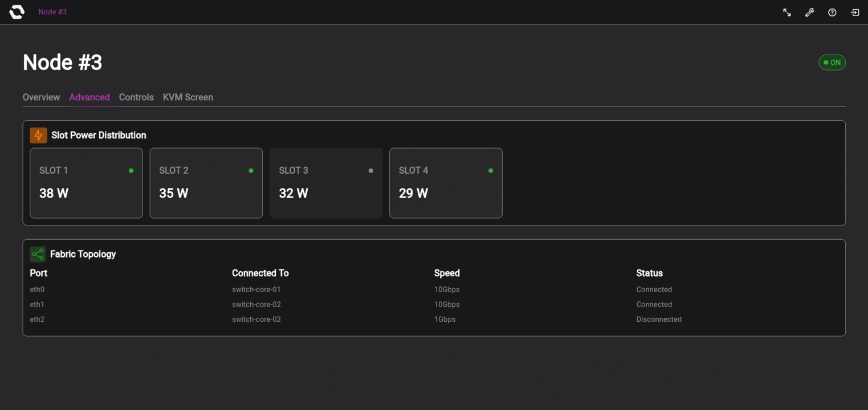
Task: Select the green Fabric Topology network icon
Action: point(38,253)
